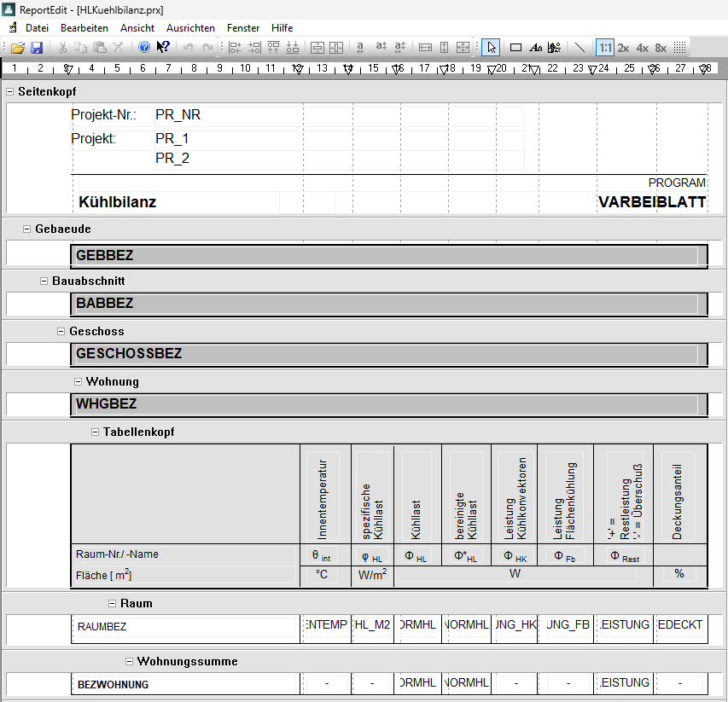Save the report with the floppy disk icon
This screenshot has width=728, height=702.
point(37,47)
